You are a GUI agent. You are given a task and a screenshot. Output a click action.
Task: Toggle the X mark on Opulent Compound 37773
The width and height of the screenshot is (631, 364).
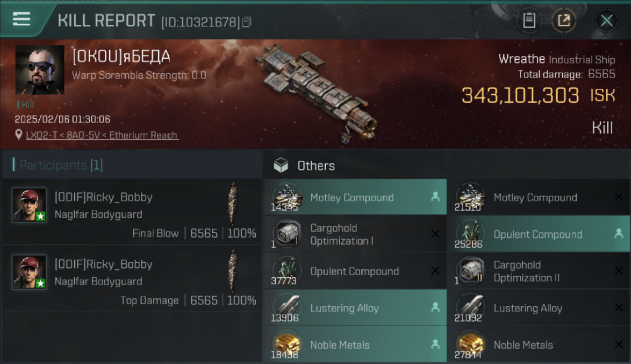pyautogui.click(x=435, y=271)
